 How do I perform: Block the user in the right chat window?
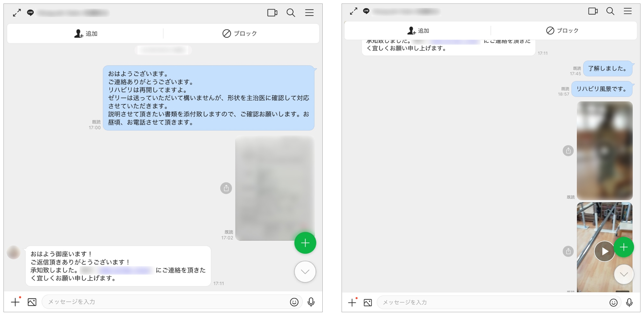click(562, 31)
